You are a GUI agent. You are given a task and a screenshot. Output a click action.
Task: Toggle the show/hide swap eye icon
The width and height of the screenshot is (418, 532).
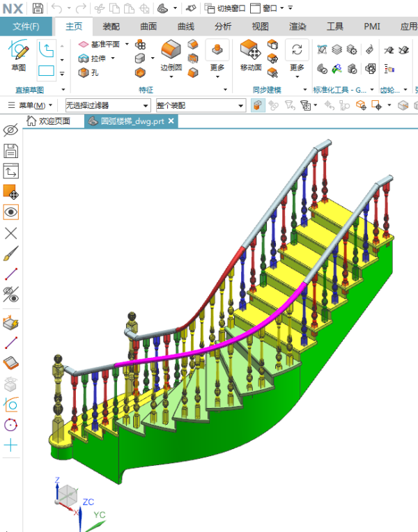tap(11, 293)
